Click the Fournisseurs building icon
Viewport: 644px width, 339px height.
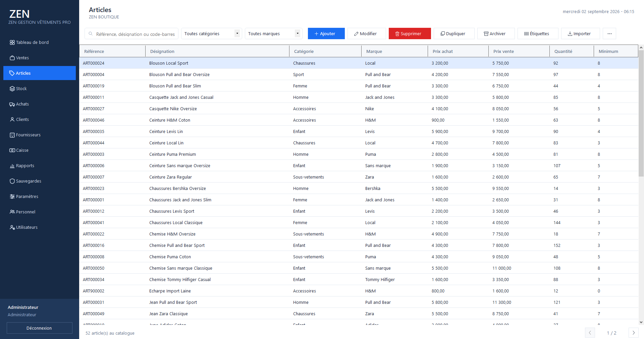click(x=12, y=135)
